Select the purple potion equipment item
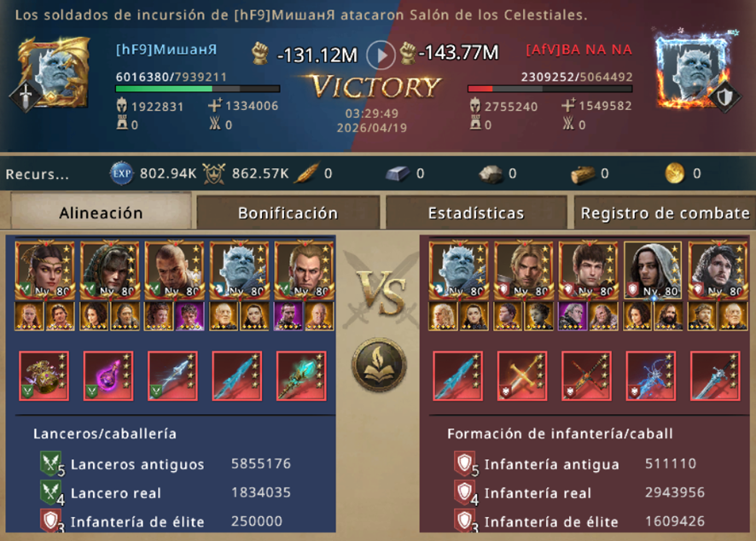 [x=108, y=376]
